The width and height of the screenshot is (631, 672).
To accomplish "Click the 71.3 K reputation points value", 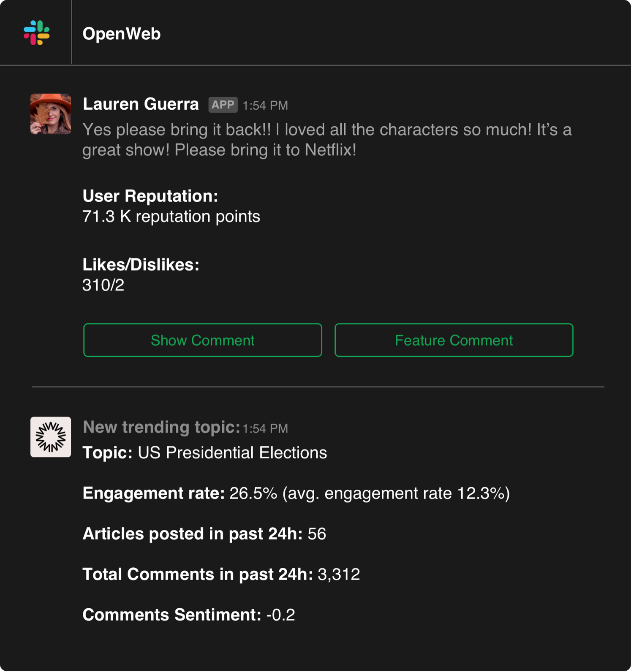I will 171,217.
